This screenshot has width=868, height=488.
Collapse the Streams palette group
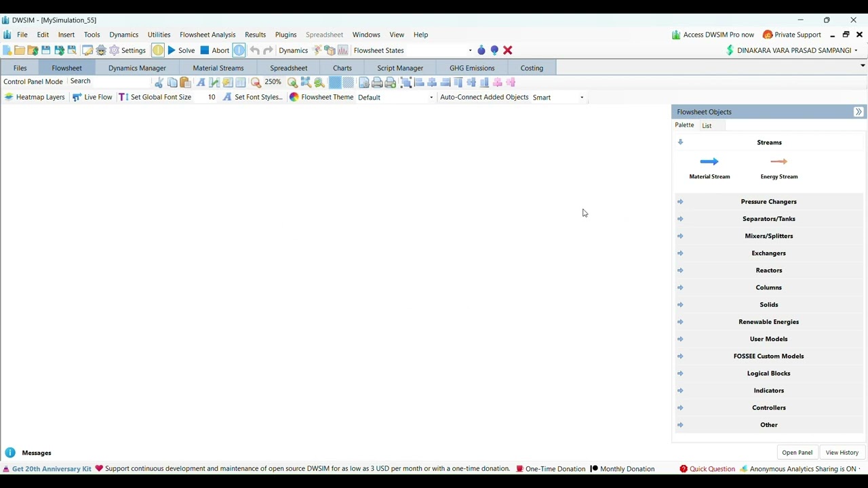coord(769,142)
